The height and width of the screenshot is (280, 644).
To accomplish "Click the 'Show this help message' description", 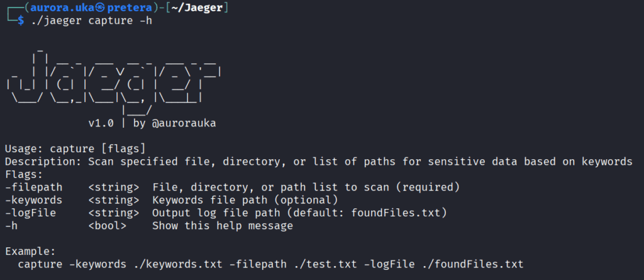I will point(222,225).
